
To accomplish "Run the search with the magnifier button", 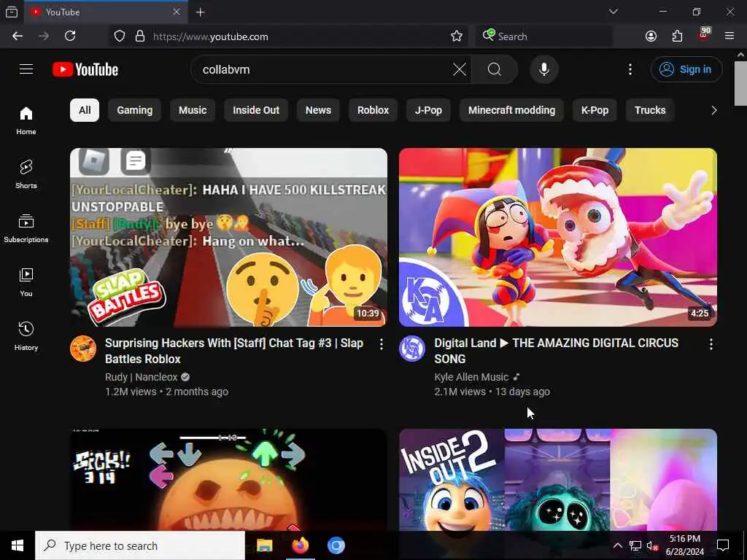I will [495, 69].
